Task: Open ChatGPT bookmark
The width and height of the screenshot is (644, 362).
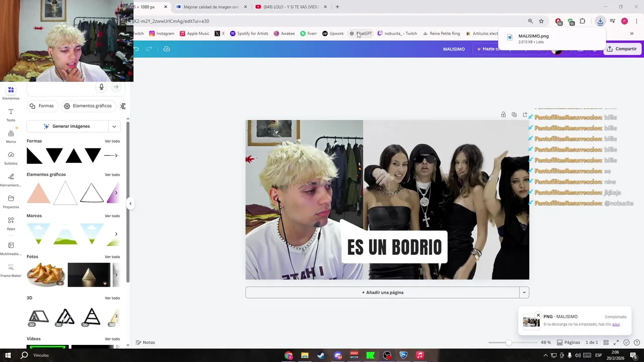Action: 361,34
